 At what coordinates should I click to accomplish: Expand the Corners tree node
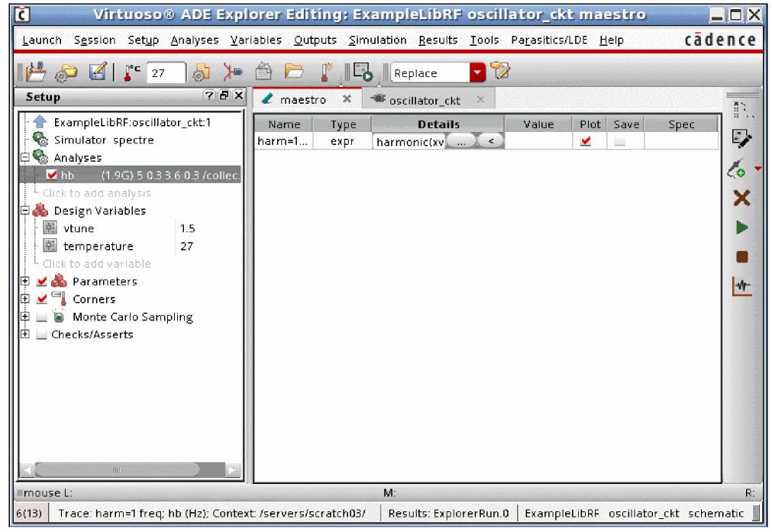point(24,298)
